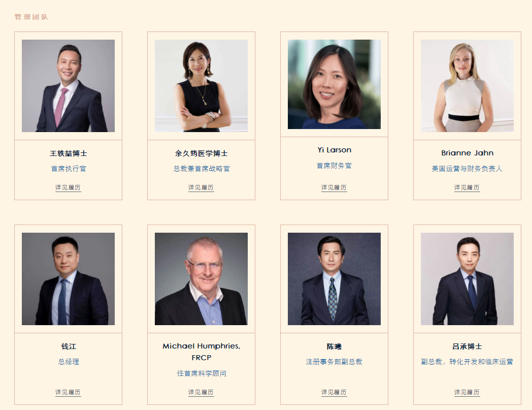Click the portrait photo of 吕承博士
This screenshot has width=532, height=410.
point(467,279)
